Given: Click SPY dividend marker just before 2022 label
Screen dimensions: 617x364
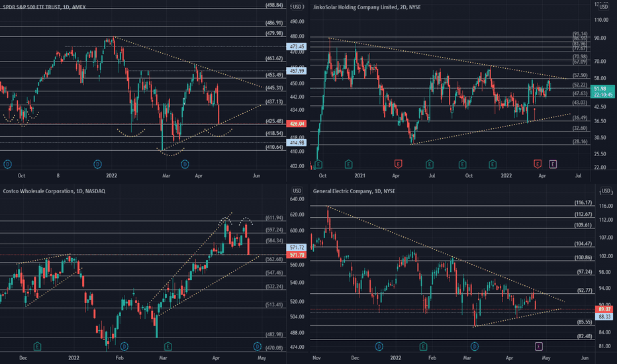Looking at the screenshot, I should (x=97, y=164).
